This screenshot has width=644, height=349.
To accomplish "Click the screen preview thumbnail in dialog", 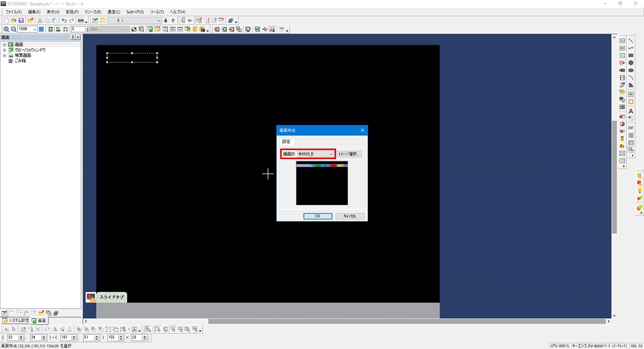I will [x=321, y=183].
